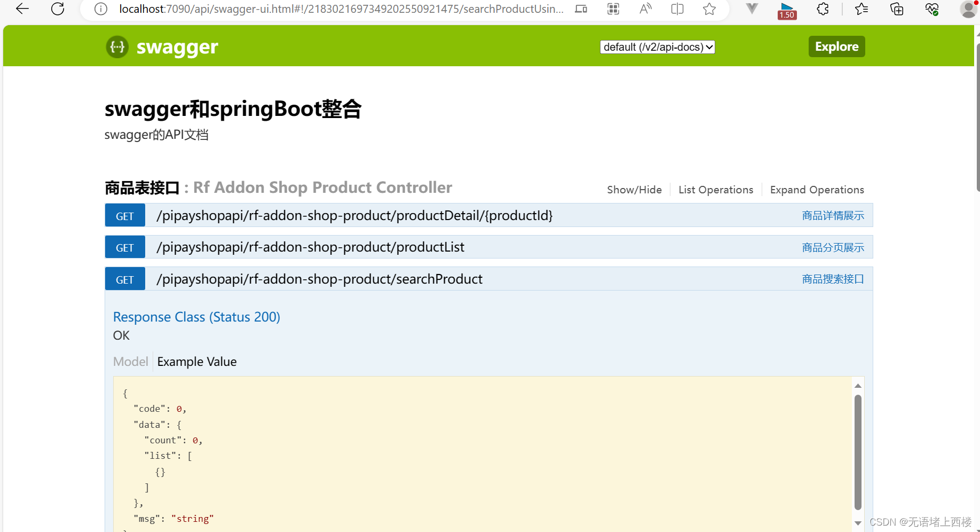Click Response Class (Status 200) heading
Viewport: 980px width, 532px height.
coord(196,317)
